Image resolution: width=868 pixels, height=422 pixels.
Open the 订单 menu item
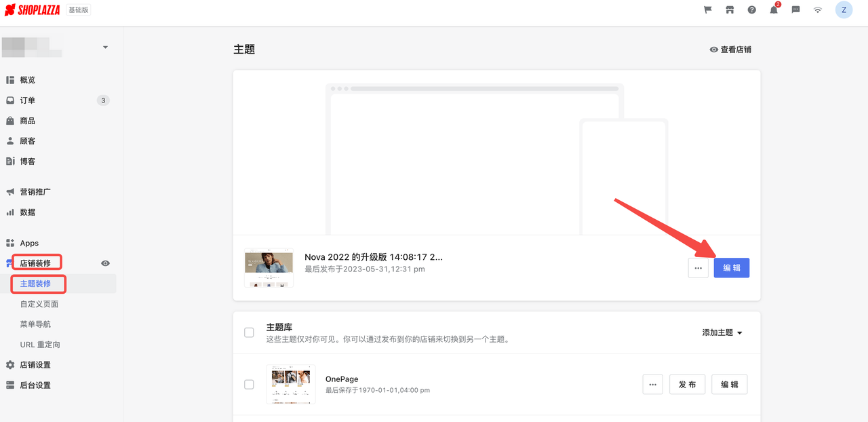click(x=28, y=100)
